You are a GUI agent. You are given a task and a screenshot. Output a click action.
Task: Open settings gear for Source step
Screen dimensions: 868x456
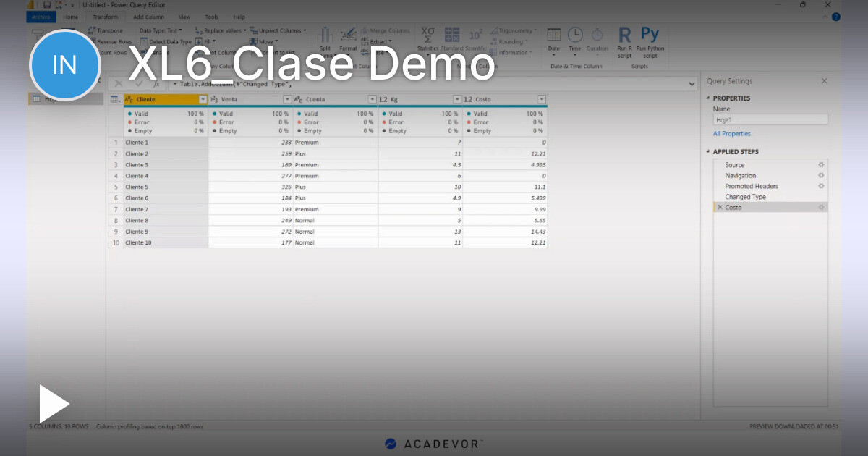(821, 165)
